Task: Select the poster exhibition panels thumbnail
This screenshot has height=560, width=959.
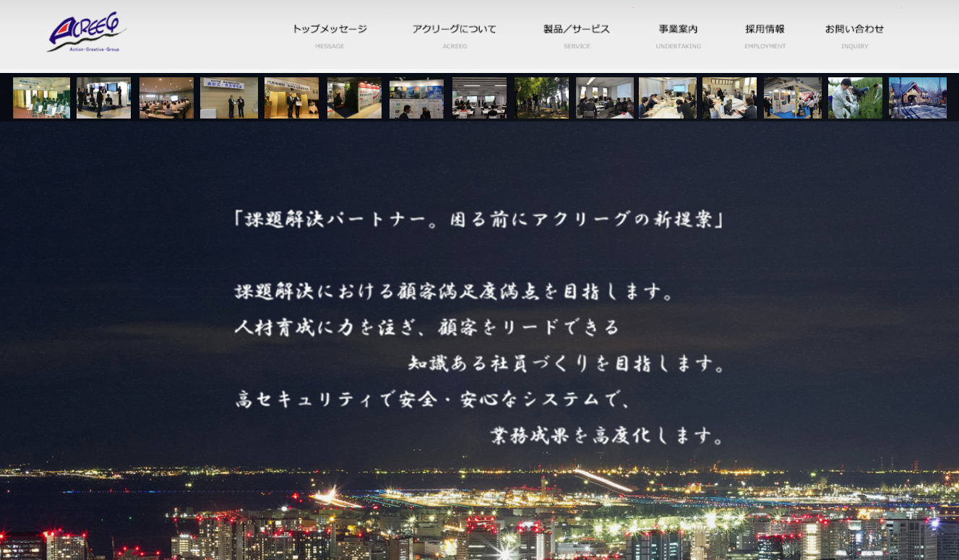Action: 416,97
